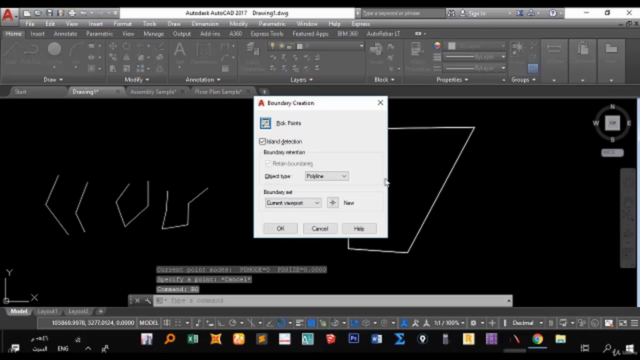Select the Rotate tool in Modify panel
Viewport: 640px width, 360px height.
[127, 46]
